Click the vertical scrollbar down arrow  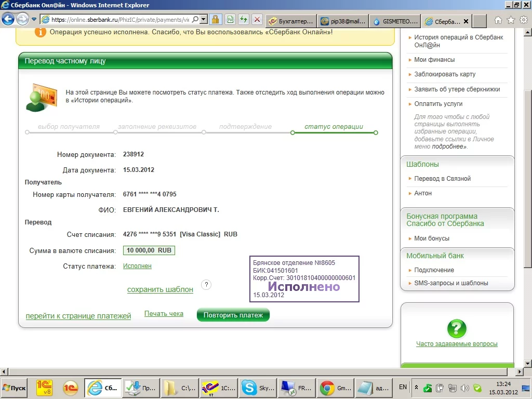[x=527, y=363]
